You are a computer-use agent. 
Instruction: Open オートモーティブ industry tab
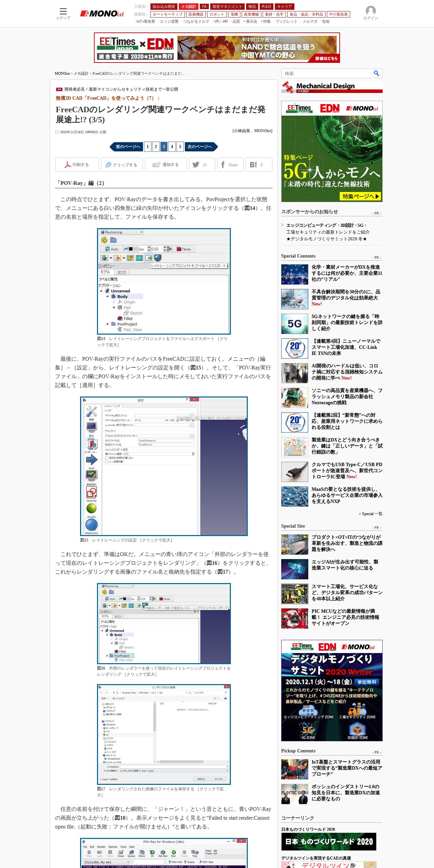(x=167, y=14)
